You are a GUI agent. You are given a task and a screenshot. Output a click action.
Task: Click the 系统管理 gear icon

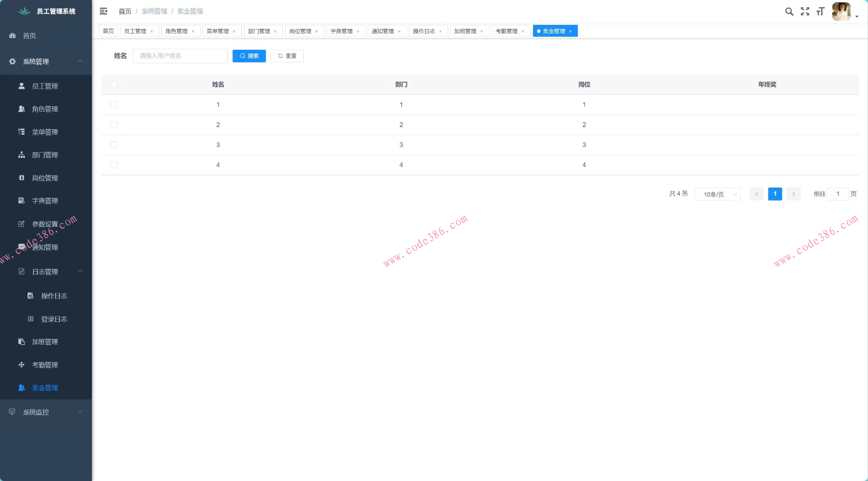13,61
